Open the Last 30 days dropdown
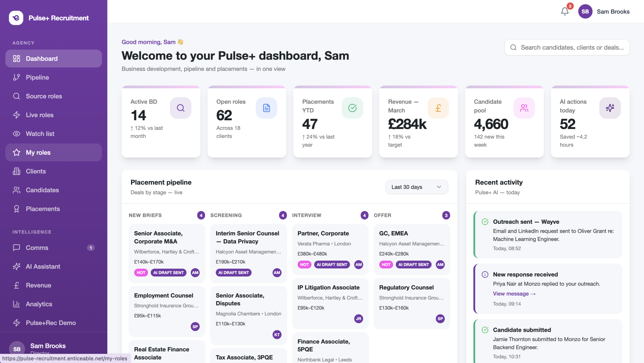 pyautogui.click(x=417, y=187)
